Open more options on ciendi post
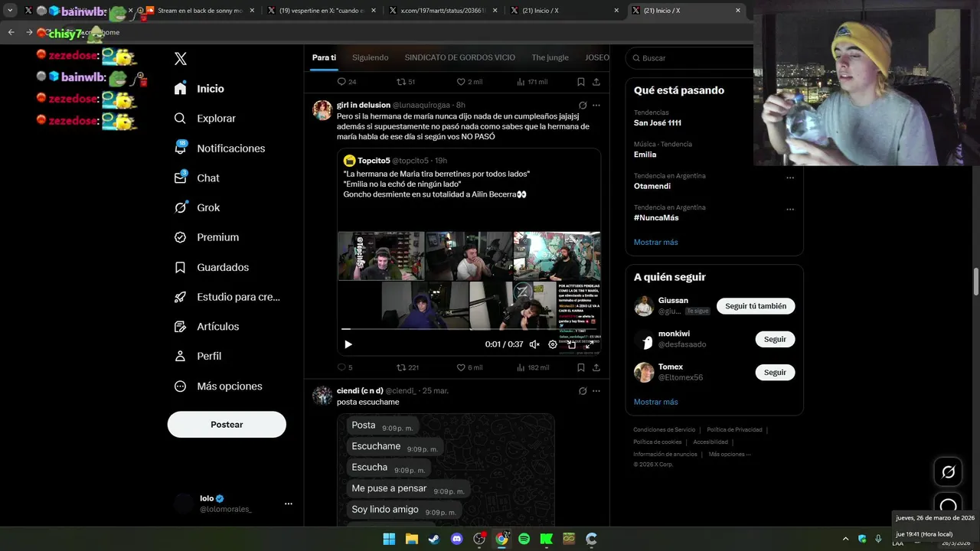Viewport: 980px width, 551px height. click(596, 391)
